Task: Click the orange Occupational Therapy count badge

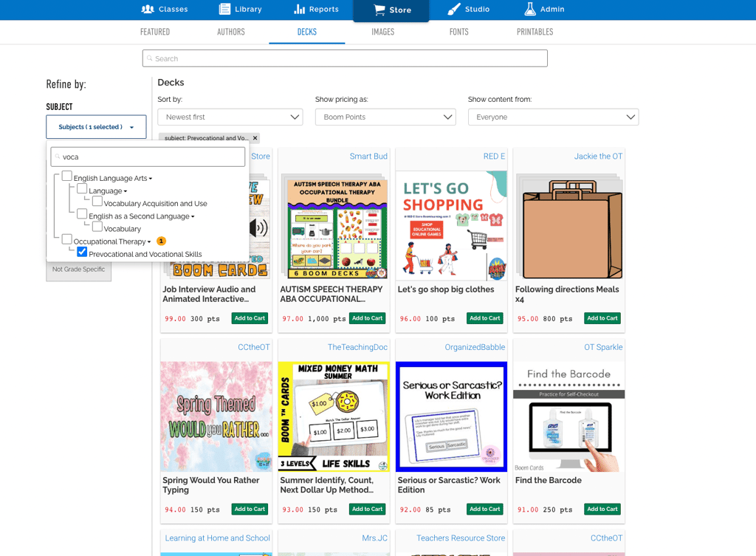Action: (162, 241)
